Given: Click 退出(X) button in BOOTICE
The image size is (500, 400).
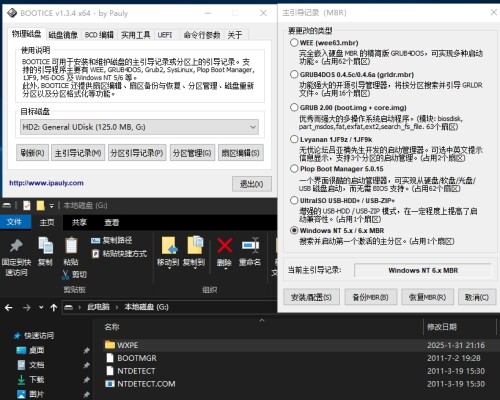Looking at the screenshot, I should 252,184.
